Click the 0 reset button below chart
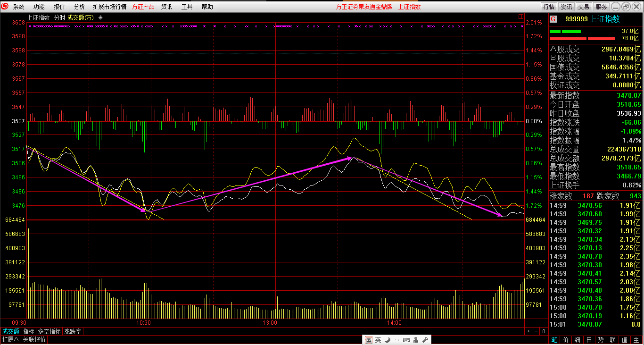Viewport: 644px width, 345px height. click(544, 331)
